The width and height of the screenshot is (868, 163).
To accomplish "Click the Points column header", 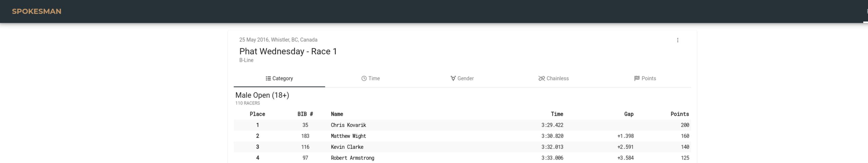I will coord(680,114).
